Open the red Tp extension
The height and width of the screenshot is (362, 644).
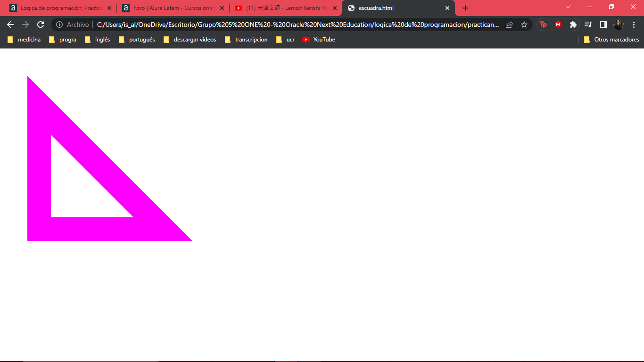[543, 25]
